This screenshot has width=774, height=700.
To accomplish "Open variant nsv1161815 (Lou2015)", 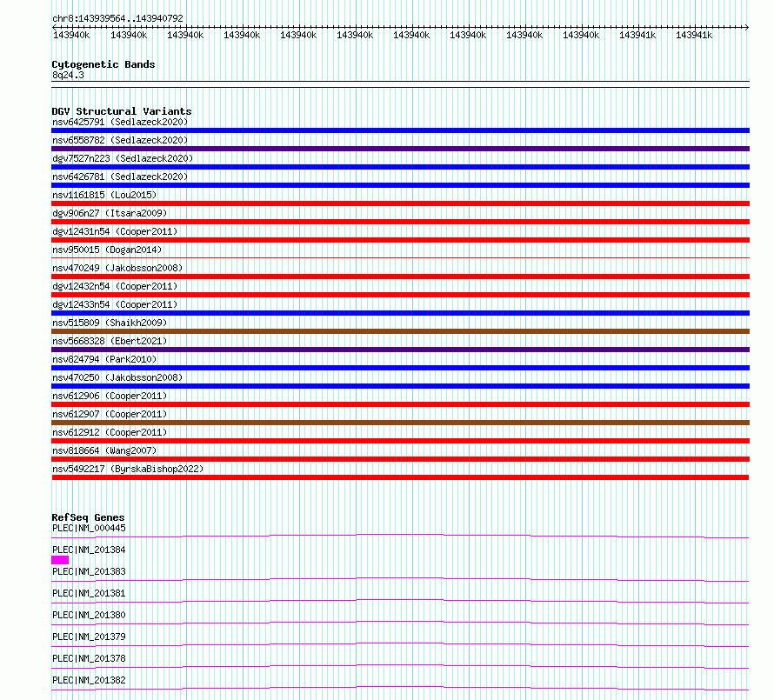I will coord(104,195).
